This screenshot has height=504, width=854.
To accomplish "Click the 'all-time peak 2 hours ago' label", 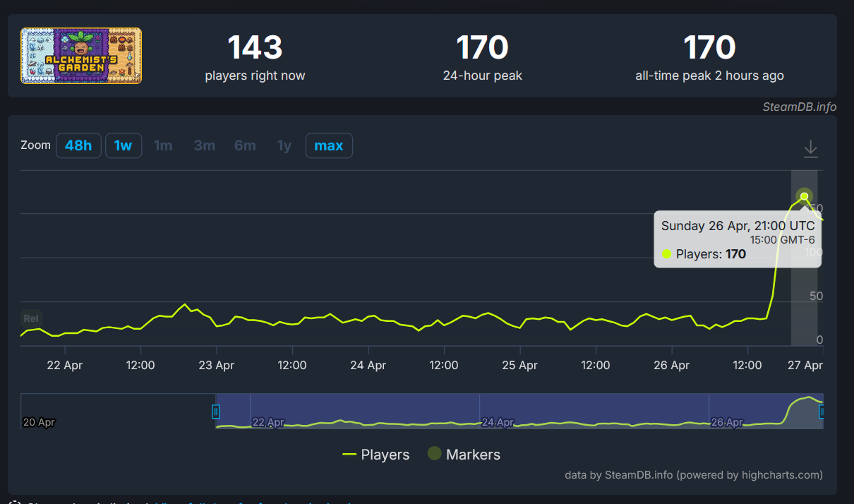I will 709,76.
